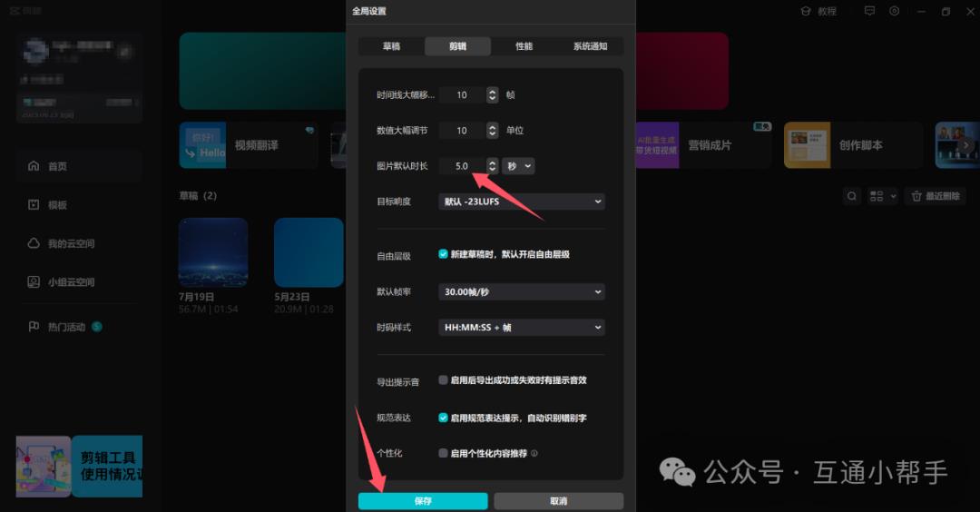Image resolution: width=980 pixels, height=512 pixels.
Task: Click the 保存 button
Action: [x=423, y=501]
